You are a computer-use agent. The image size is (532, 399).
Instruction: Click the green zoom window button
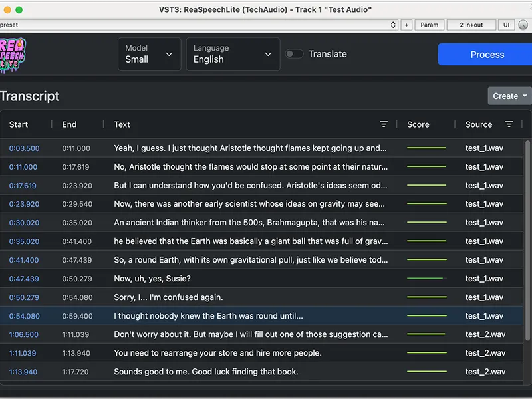point(19,10)
